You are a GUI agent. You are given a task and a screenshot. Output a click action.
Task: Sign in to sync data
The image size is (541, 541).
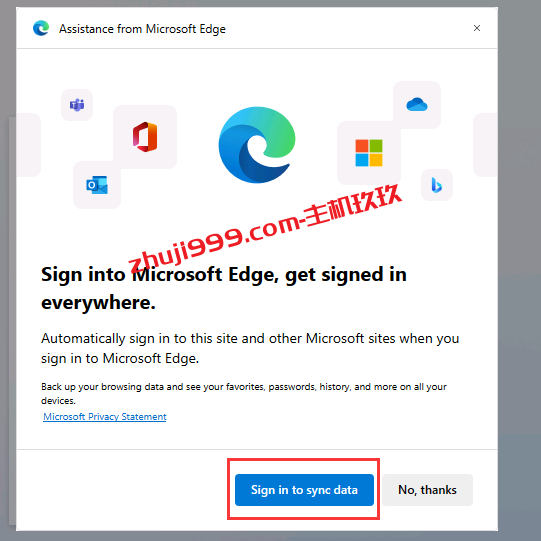[x=304, y=490]
